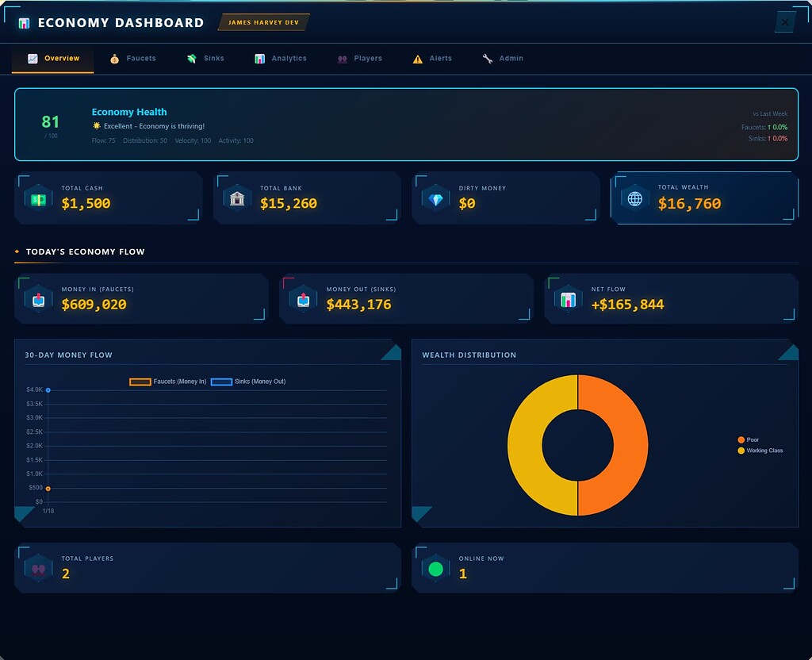The width and height of the screenshot is (812, 660).
Task: Click the Wealth Distribution title
Action: point(469,355)
